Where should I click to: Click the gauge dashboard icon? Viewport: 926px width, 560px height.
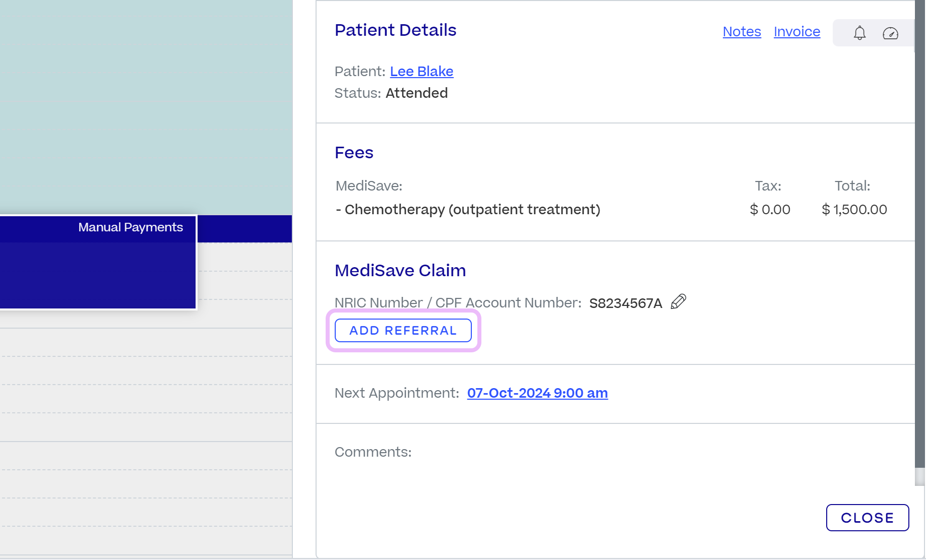[x=890, y=33]
